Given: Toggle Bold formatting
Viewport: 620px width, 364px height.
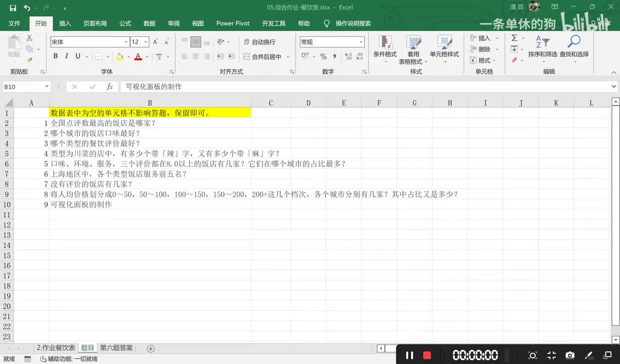Looking at the screenshot, I should 56,57.
